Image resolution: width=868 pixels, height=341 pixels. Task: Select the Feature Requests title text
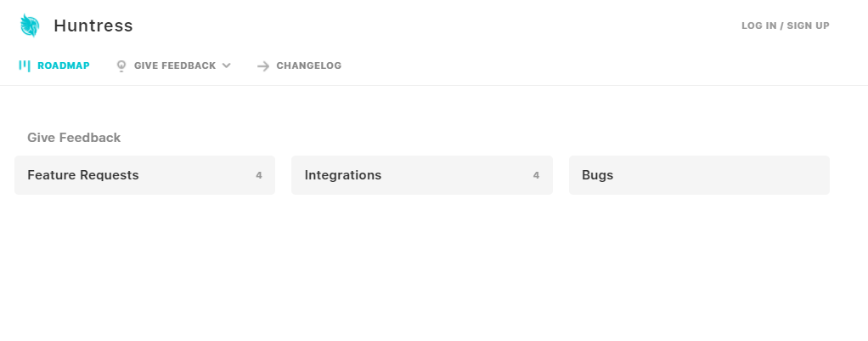(83, 175)
